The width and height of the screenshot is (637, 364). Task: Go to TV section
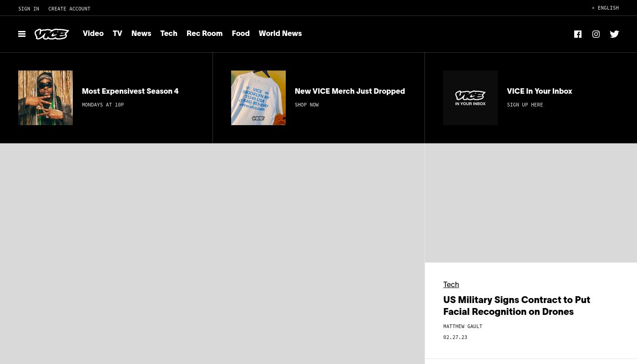(x=117, y=34)
